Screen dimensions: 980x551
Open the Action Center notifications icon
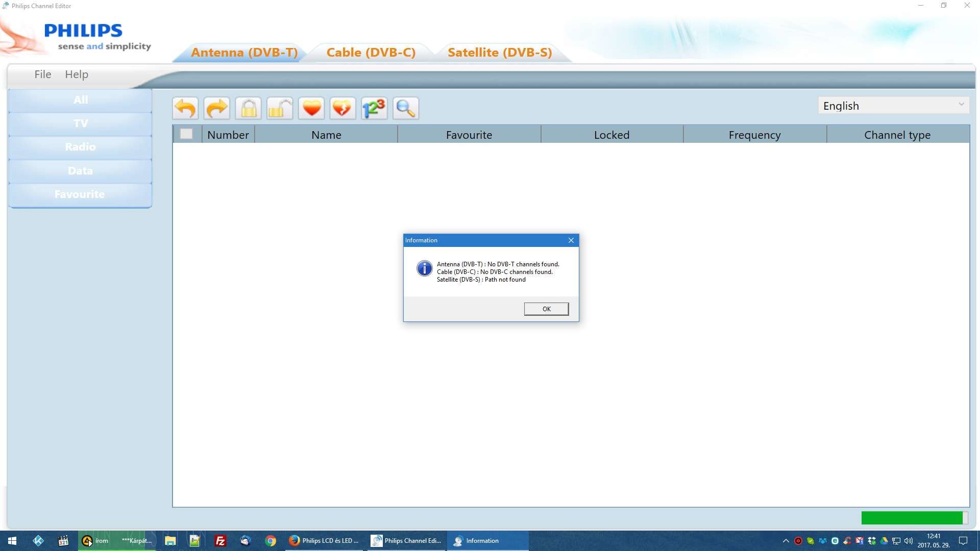coord(963,541)
